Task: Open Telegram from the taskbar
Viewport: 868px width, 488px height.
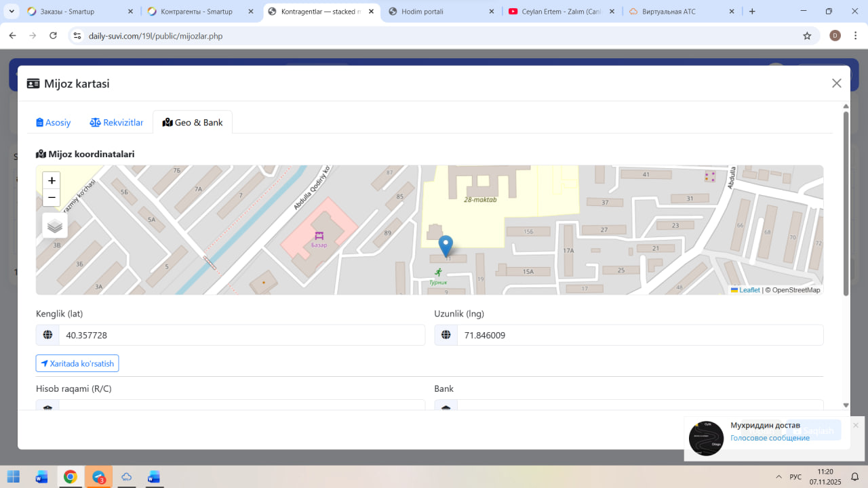Action: (x=98, y=477)
